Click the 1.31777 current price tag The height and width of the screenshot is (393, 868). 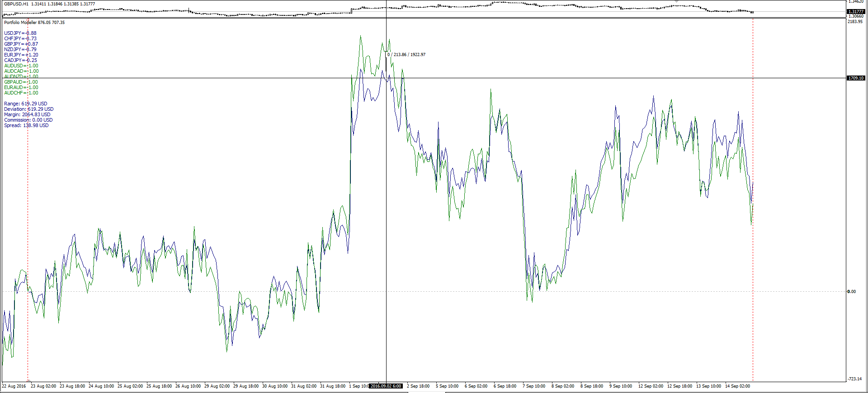click(856, 12)
